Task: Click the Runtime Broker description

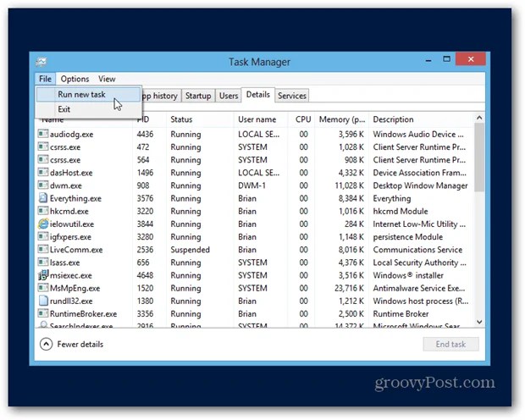Action: [401, 314]
